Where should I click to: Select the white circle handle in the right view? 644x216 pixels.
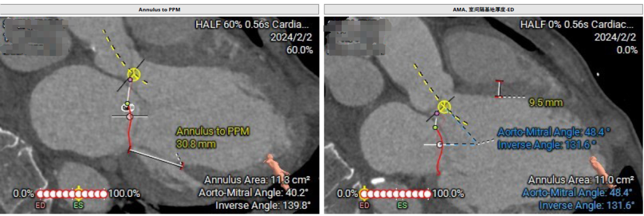pos(439,144)
